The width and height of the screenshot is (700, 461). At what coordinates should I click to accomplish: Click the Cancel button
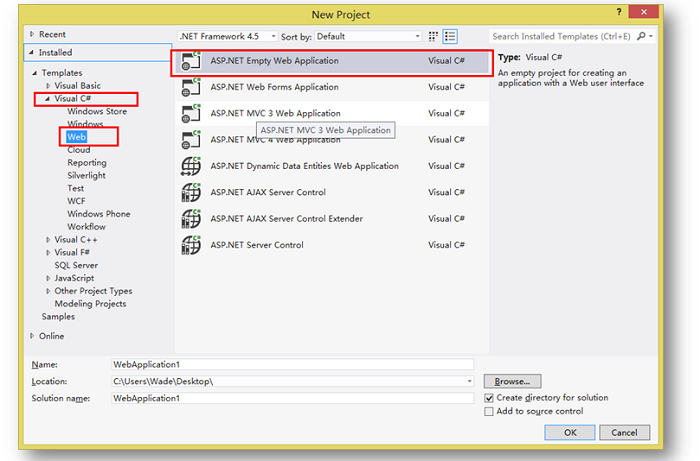624,432
